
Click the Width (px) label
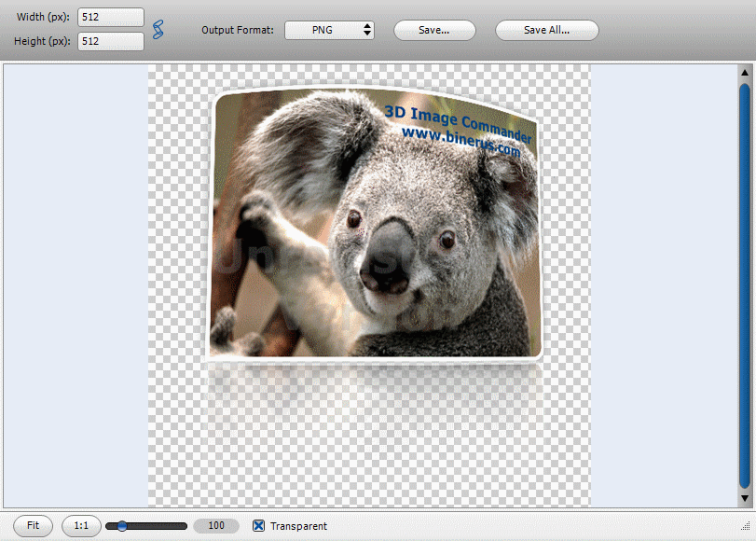tap(43, 17)
